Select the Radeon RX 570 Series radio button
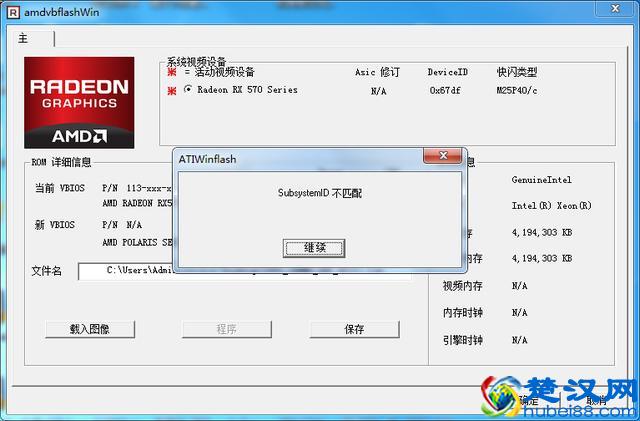 click(x=188, y=89)
